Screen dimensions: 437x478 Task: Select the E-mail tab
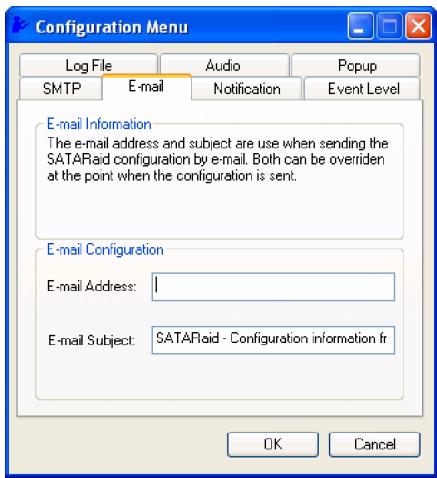click(x=147, y=87)
